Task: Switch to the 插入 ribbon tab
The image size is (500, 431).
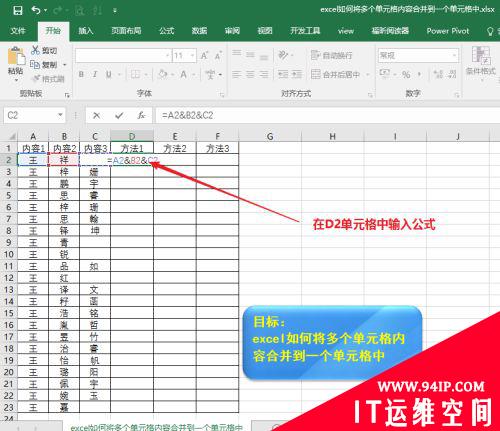Action: pos(86,31)
